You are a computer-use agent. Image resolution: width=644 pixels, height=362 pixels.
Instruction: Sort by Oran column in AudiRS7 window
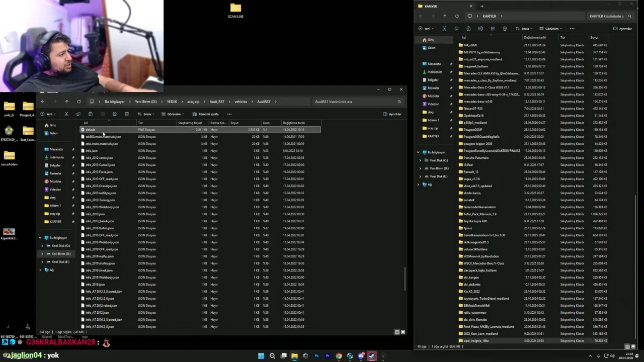pyautogui.click(x=271, y=123)
